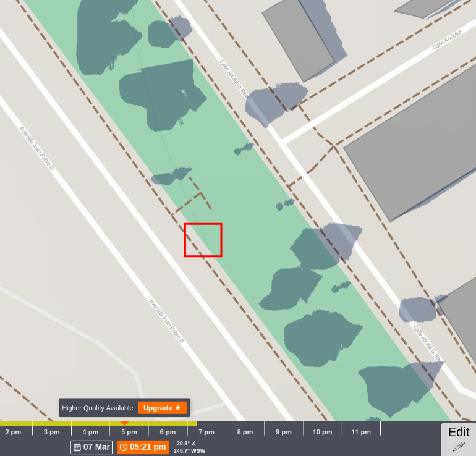Click inside the red square on the map
This screenshot has width=476, height=456.
tap(203, 240)
